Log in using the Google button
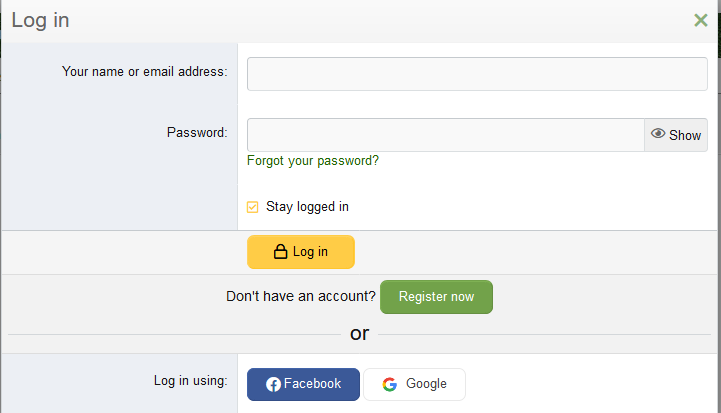721x413 pixels. [x=414, y=384]
